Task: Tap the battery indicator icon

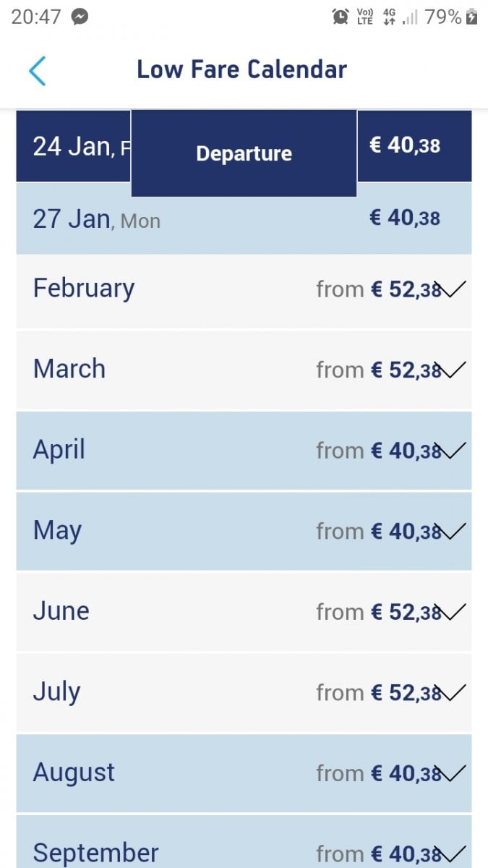Action: pos(472,17)
